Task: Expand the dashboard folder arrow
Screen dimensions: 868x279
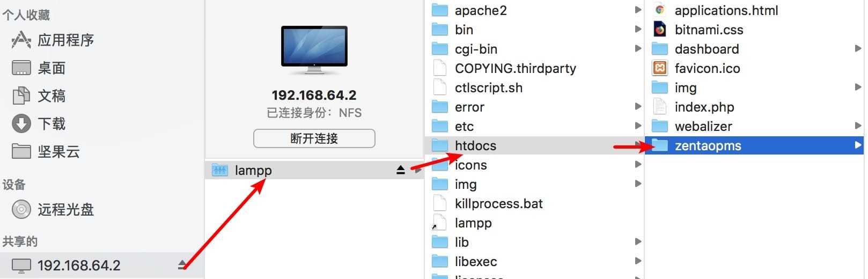Action: [x=858, y=49]
